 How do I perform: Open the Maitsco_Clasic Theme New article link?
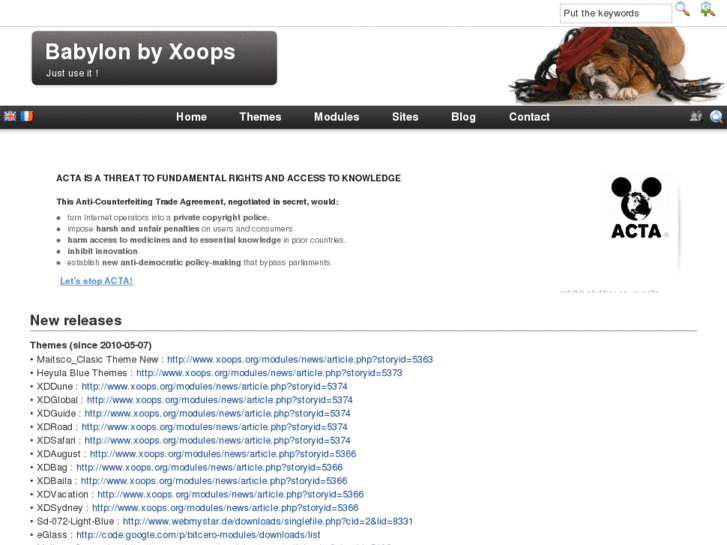coord(300,359)
